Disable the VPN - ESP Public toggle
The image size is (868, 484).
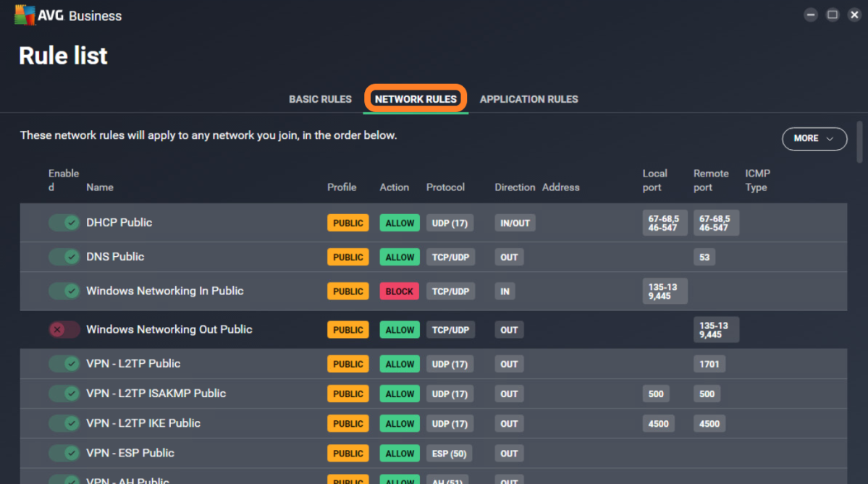coord(64,453)
